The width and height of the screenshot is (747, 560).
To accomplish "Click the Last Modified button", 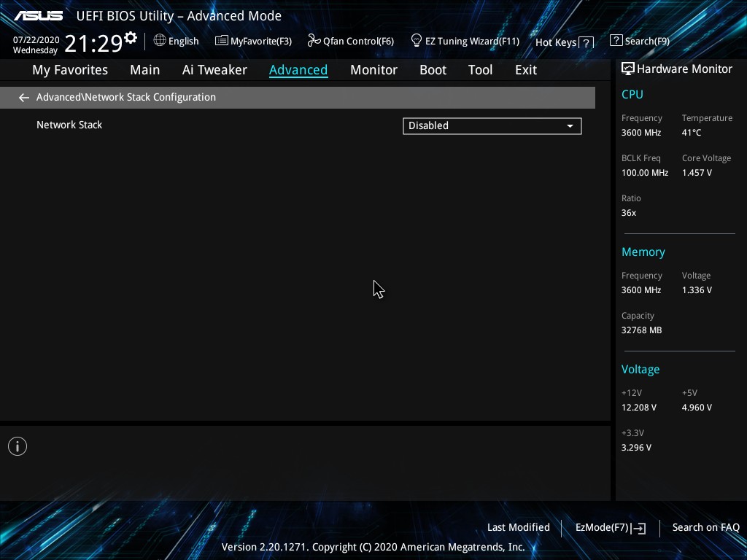I will coord(518,528).
